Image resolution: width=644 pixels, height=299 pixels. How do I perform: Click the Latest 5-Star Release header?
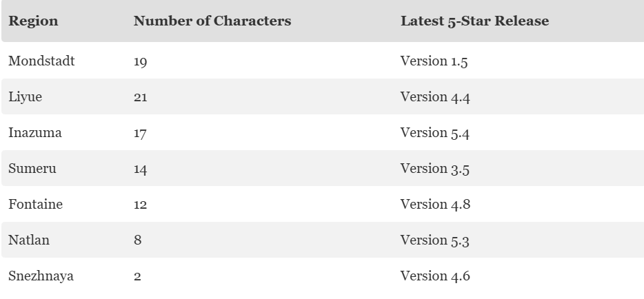point(475,21)
